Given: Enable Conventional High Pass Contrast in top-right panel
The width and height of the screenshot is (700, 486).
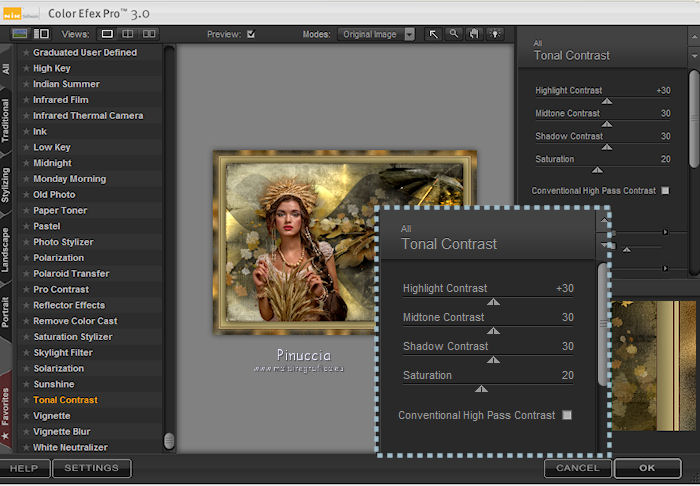Looking at the screenshot, I should point(665,190).
